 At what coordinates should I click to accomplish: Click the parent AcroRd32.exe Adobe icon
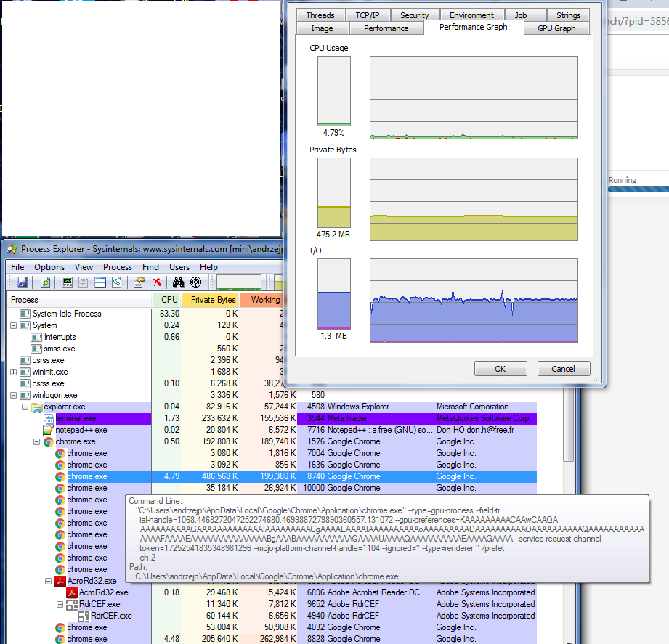pyautogui.click(x=60, y=581)
